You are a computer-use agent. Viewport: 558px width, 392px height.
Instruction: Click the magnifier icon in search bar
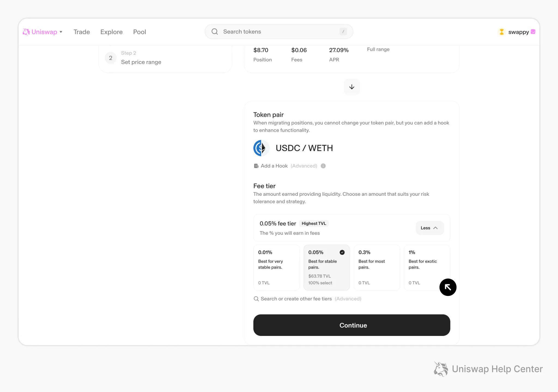coord(215,32)
